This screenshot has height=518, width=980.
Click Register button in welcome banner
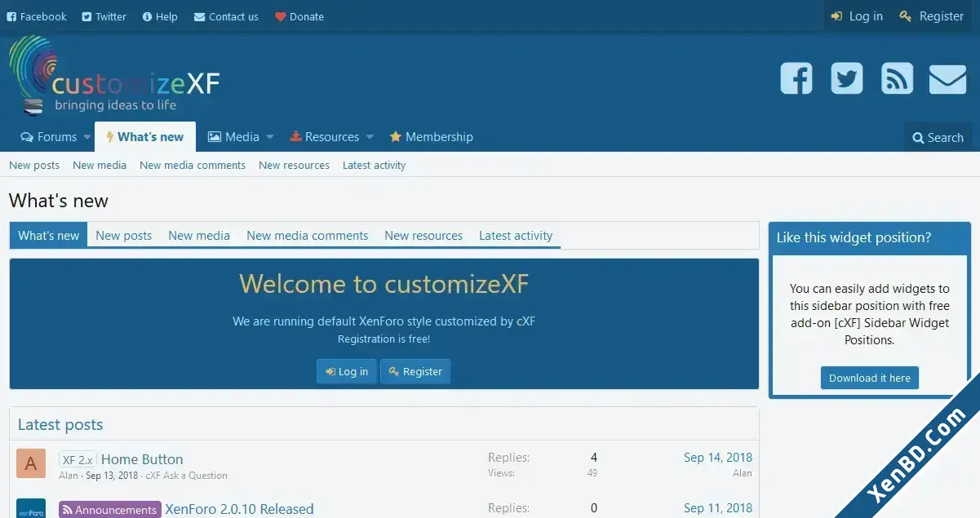(415, 371)
